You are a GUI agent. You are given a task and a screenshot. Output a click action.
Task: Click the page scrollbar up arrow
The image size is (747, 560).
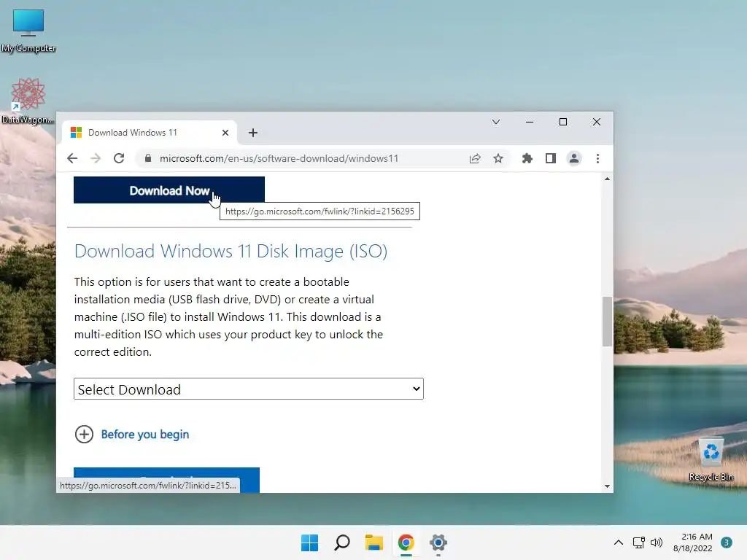tap(607, 179)
